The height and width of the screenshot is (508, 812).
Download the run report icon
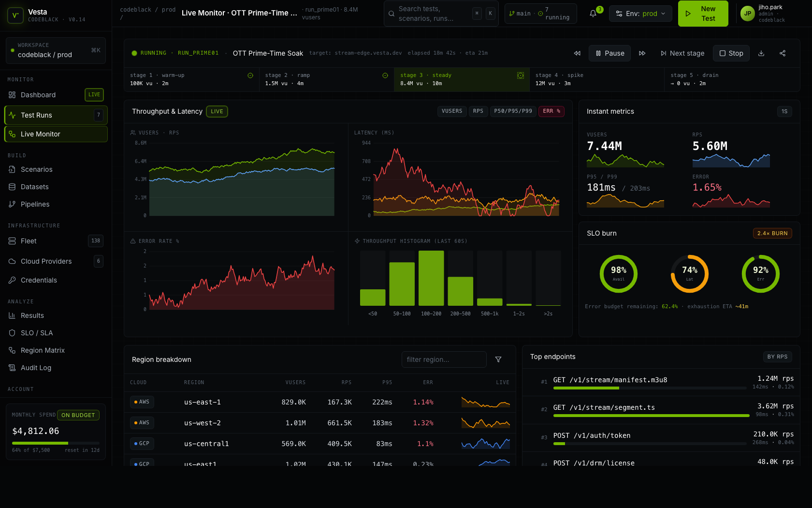761,53
